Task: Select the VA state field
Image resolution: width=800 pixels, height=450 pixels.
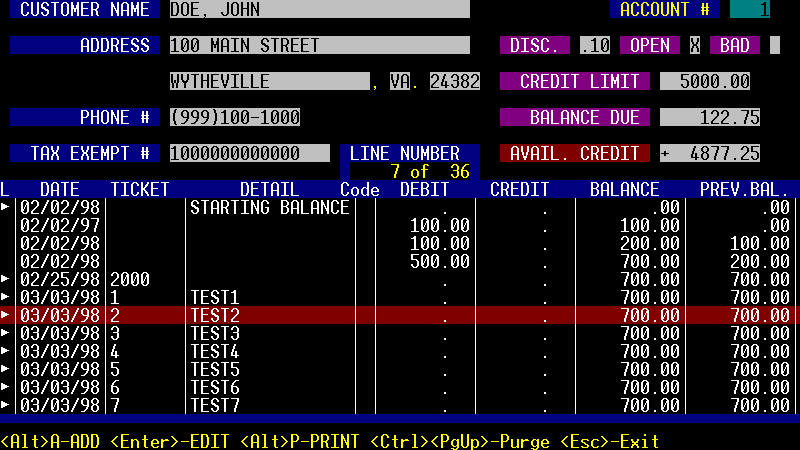Action: point(400,81)
